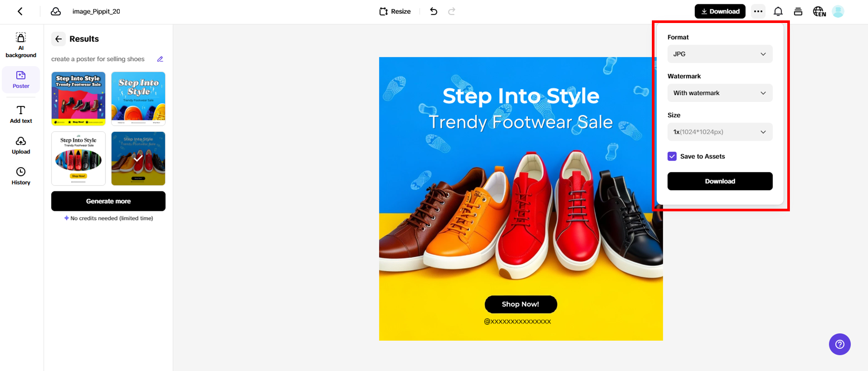This screenshot has width=868, height=371.
Task: Open the Watermark dropdown
Action: pyautogui.click(x=720, y=93)
